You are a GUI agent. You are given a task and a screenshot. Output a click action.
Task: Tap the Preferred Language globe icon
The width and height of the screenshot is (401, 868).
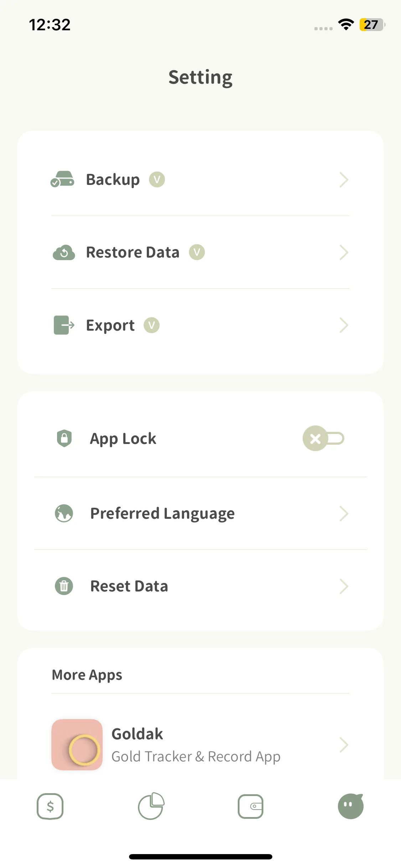[x=64, y=513]
